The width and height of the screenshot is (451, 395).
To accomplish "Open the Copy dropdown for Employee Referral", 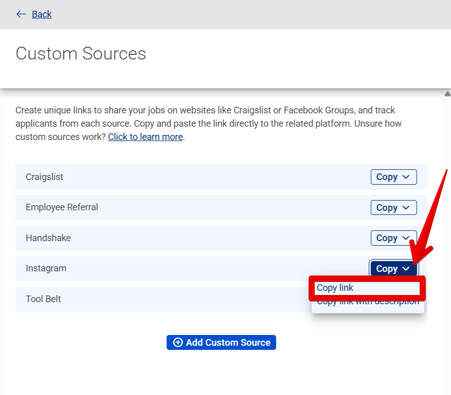I will (393, 208).
